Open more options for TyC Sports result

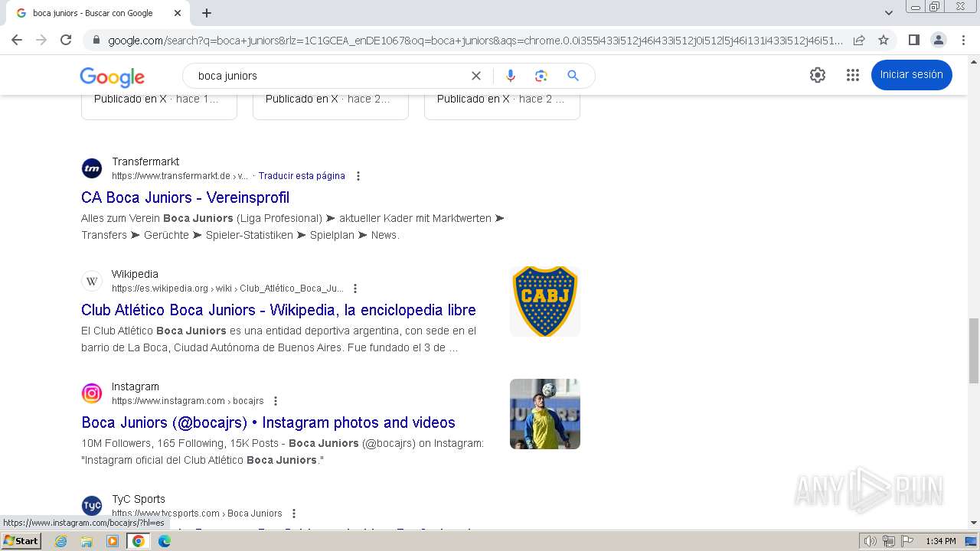click(293, 514)
